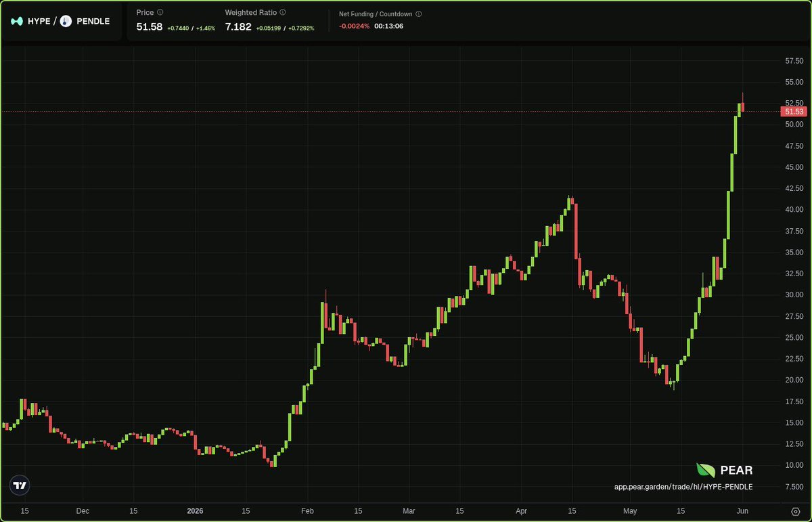Click the 7.500 price axis label
Viewport: 812px width, 522px height.
coord(794,486)
